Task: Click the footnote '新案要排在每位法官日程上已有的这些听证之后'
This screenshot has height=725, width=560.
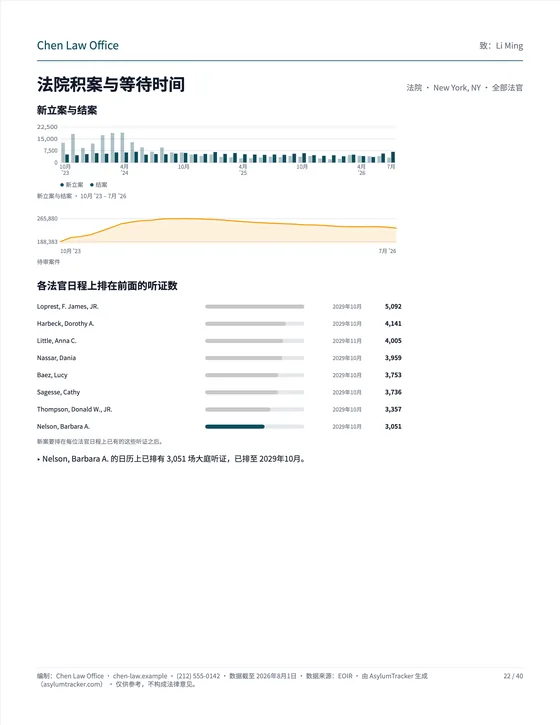Action: click(x=99, y=442)
